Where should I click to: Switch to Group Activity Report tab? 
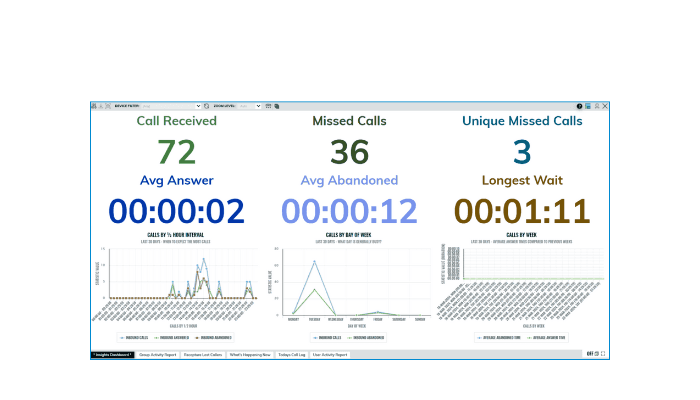[x=158, y=354]
